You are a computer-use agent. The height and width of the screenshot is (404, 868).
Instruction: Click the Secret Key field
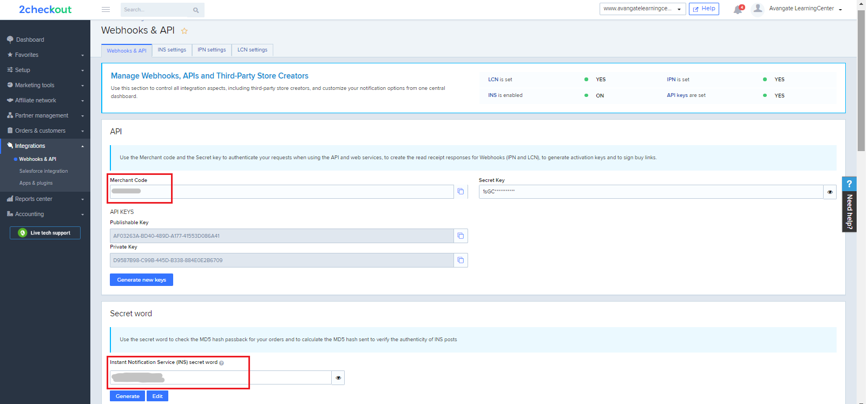click(651, 192)
